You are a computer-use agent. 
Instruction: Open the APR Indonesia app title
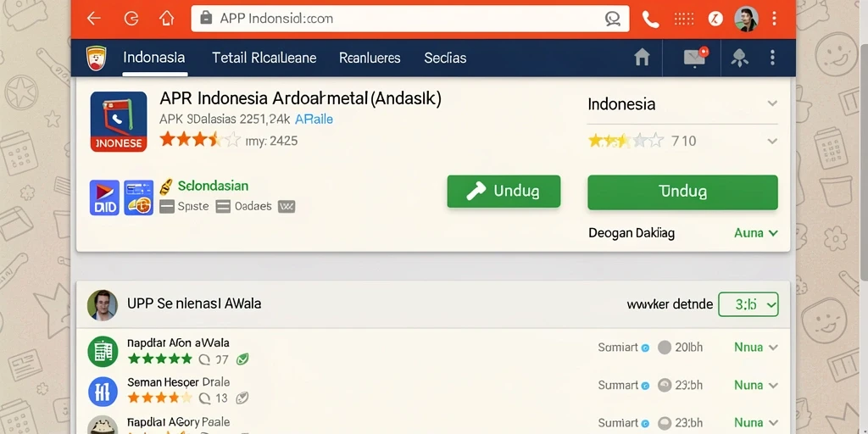click(x=301, y=99)
